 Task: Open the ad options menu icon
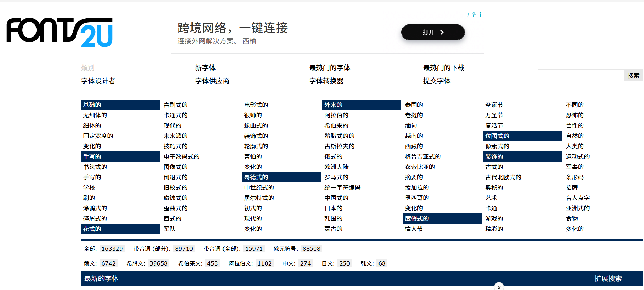click(480, 14)
